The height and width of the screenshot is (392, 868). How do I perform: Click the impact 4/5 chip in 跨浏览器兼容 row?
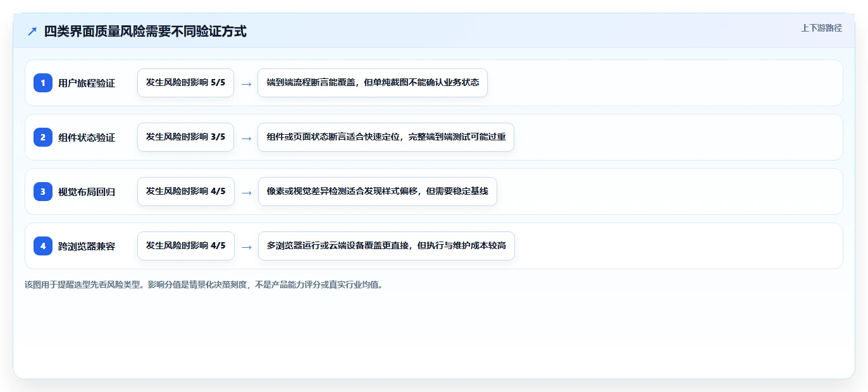186,246
